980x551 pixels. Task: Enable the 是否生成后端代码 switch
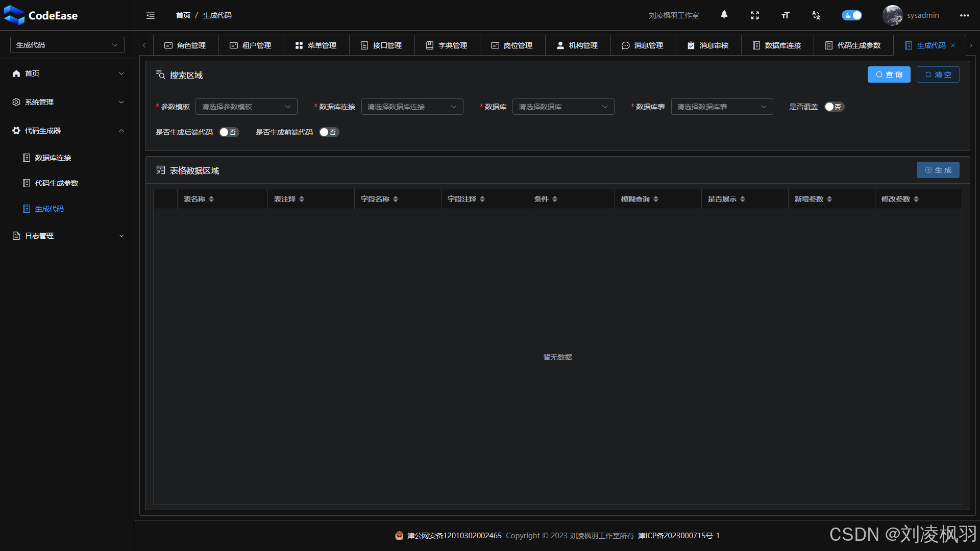(229, 132)
